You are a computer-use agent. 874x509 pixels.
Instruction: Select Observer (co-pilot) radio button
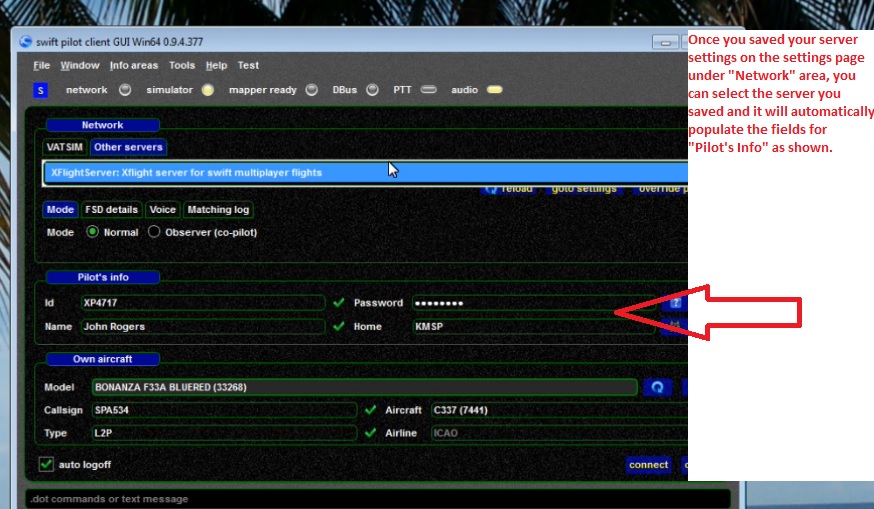[154, 232]
